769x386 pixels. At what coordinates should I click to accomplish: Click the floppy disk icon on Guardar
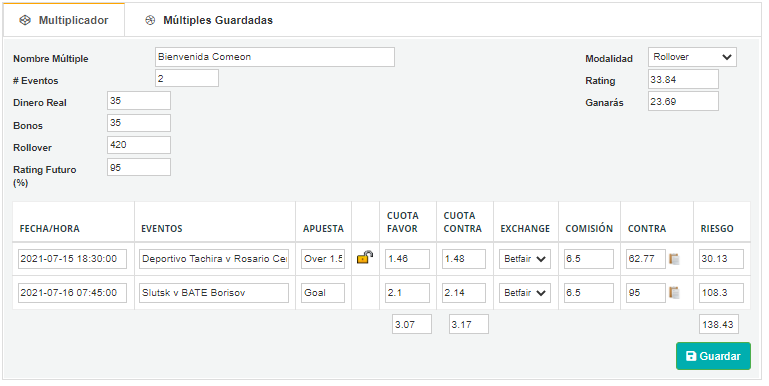point(691,356)
